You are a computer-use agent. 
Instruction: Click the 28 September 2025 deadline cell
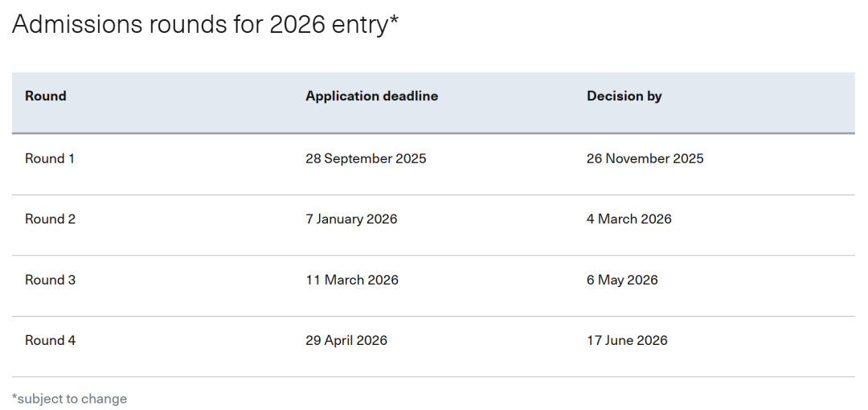[x=366, y=159]
